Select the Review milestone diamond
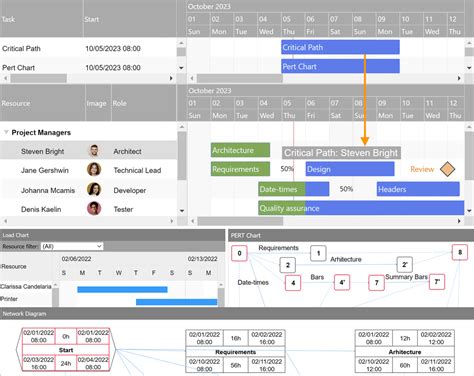The width and height of the screenshot is (474, 376). click(447, 169)
